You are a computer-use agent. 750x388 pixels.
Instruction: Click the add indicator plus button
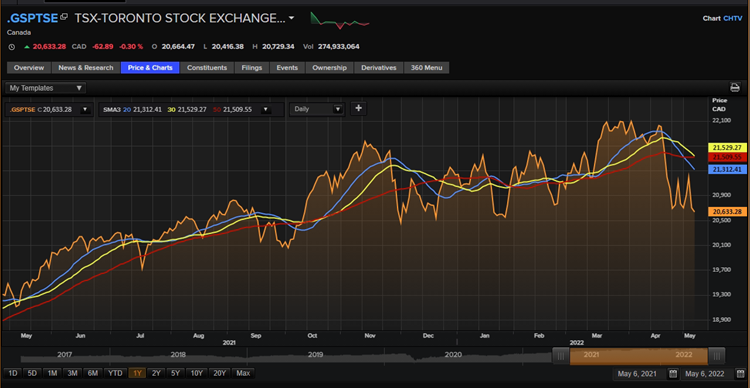coord(358,109)
